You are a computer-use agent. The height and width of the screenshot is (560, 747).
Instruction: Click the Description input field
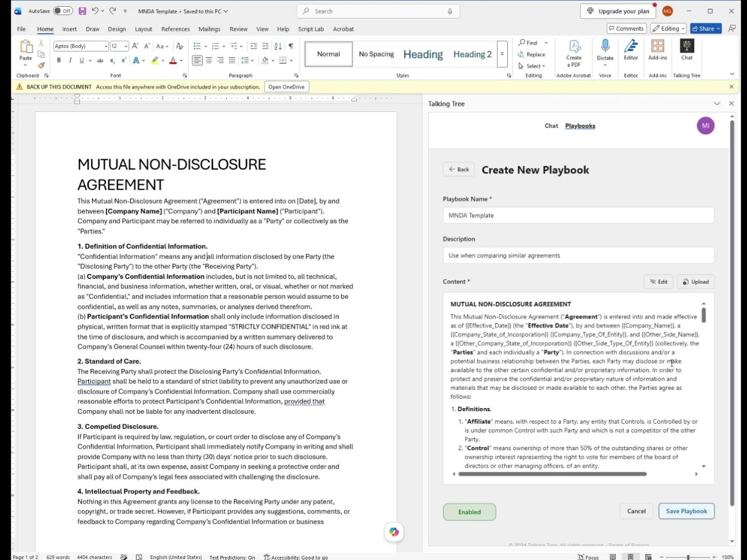[578, 255]
